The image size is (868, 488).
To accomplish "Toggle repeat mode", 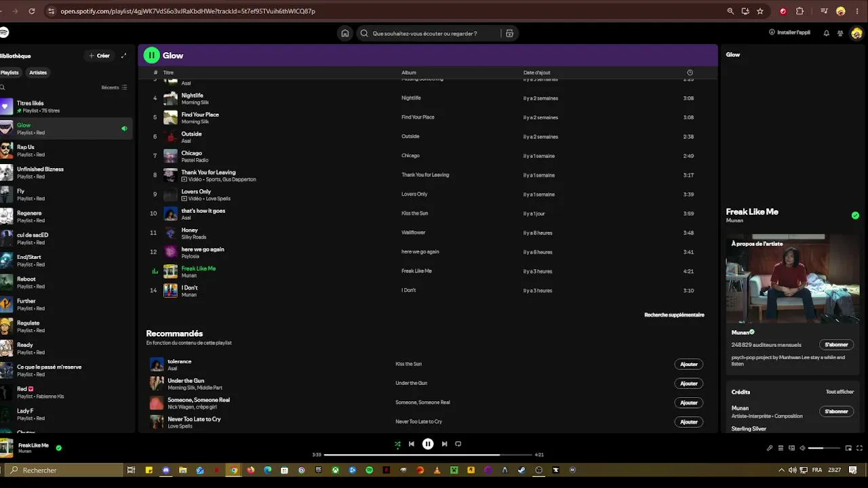I will click(x=458, y=444).
